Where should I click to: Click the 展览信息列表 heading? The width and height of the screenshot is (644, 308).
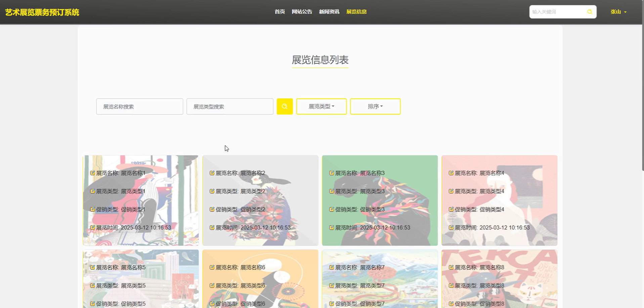pyautogui.click(x=320, y=60)
